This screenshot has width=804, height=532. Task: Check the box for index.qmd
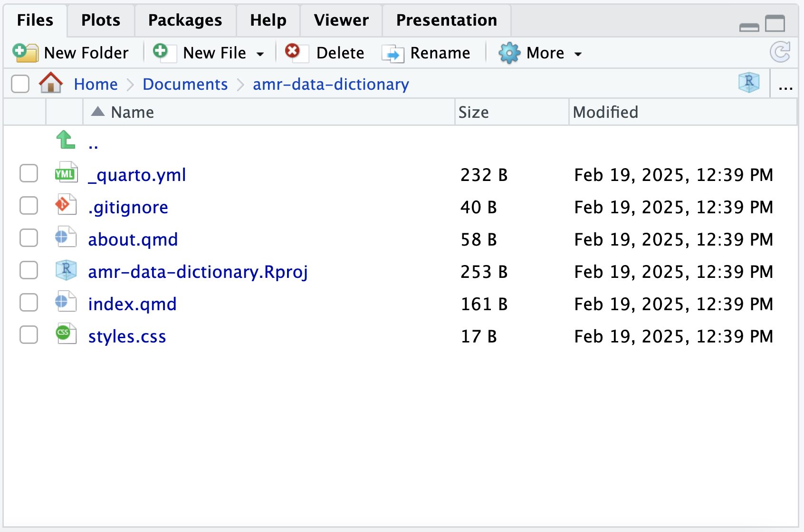(29, 303)
